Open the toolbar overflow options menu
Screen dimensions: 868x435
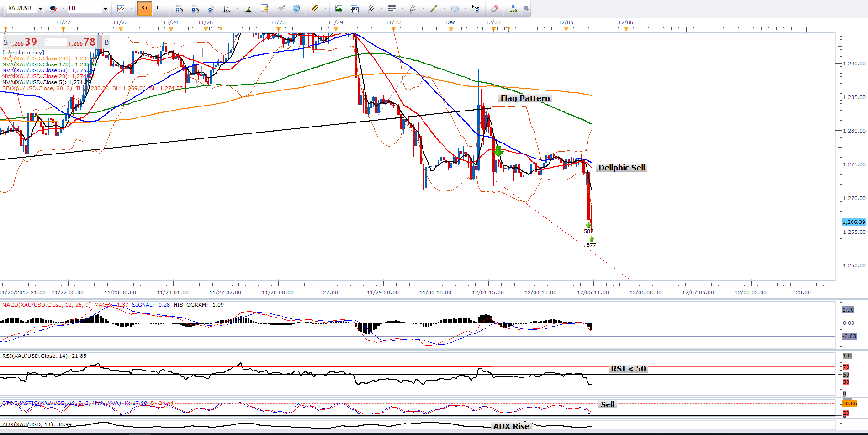[x=526, y=8]
